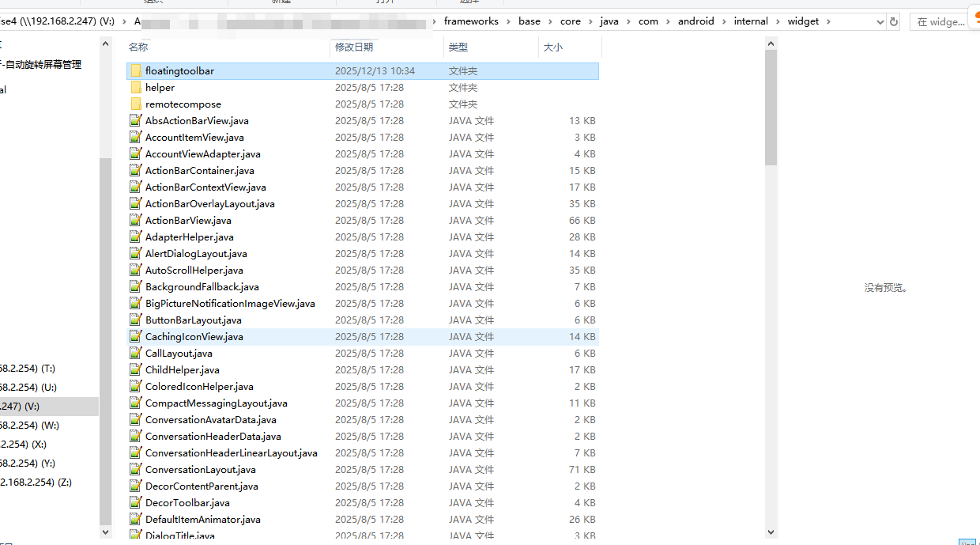Click the ActionBarContextView.java file icon
This screenshot has width=980, height=545.
tap(136, 187)
